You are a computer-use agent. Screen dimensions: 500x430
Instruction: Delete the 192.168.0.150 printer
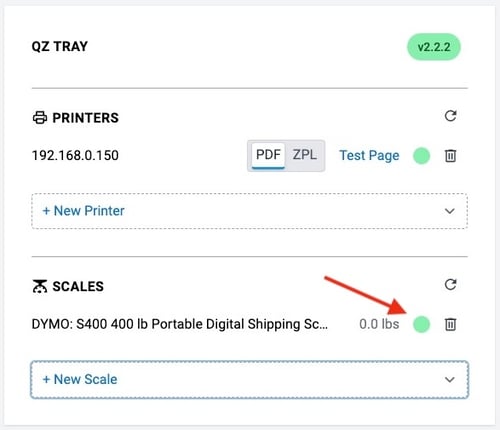coord(450,156)
